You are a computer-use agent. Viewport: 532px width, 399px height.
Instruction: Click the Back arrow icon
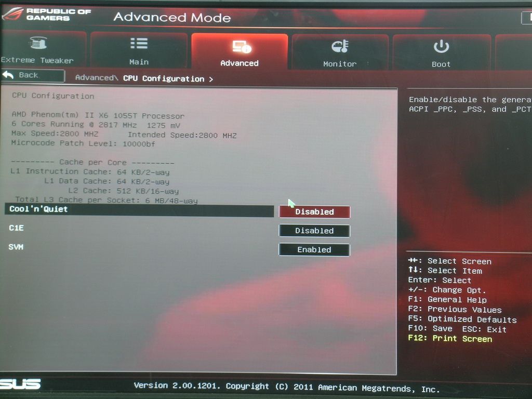(8, 75)
